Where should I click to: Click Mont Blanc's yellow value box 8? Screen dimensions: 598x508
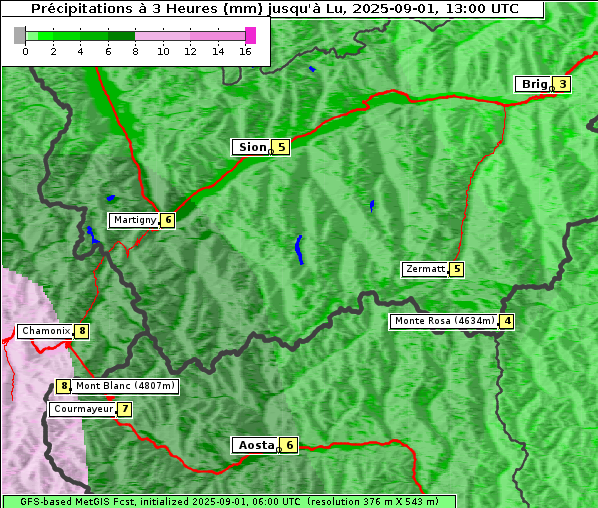pyautogui.click(x=63, y=386)
